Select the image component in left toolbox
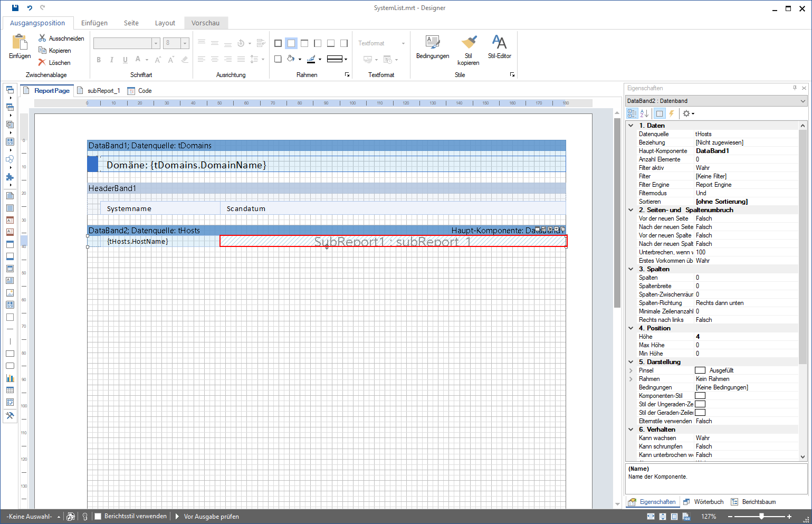This screenshot has width=812, height=524. click(x=10, y=293)
